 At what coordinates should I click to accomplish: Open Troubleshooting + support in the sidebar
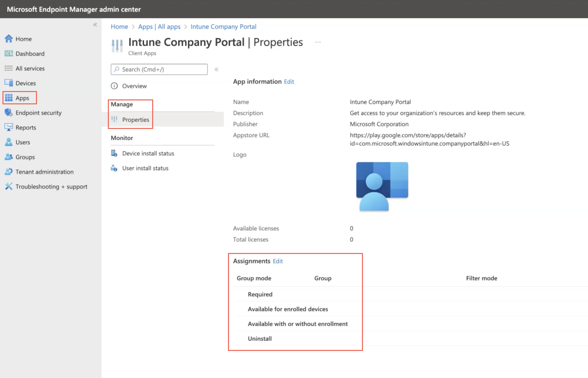coord(51,187)
